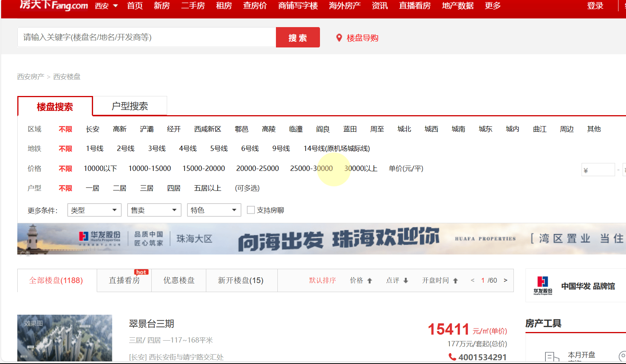Click the 西安房产 breadcrumb
This screenshot has height=364, width=626.
pos(31,77)
